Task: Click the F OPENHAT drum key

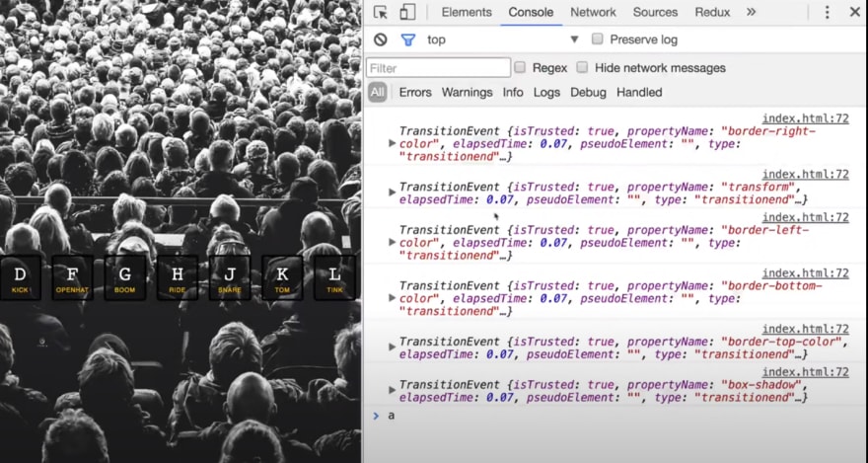Action: [x=72, y=278]
